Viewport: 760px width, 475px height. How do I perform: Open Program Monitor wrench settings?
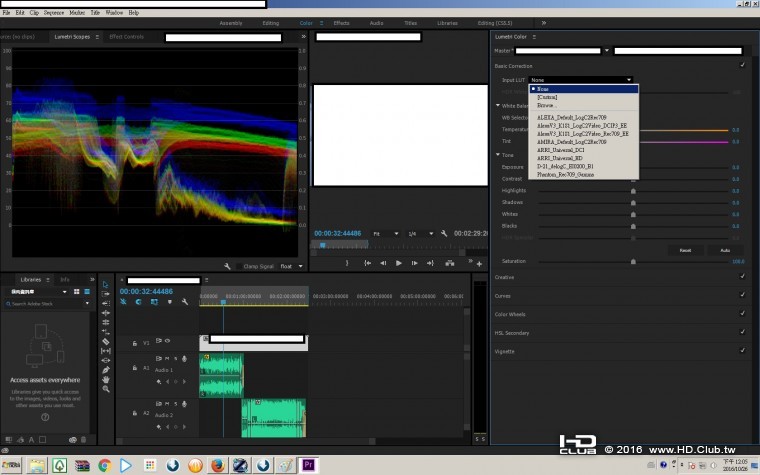[443, 233]
